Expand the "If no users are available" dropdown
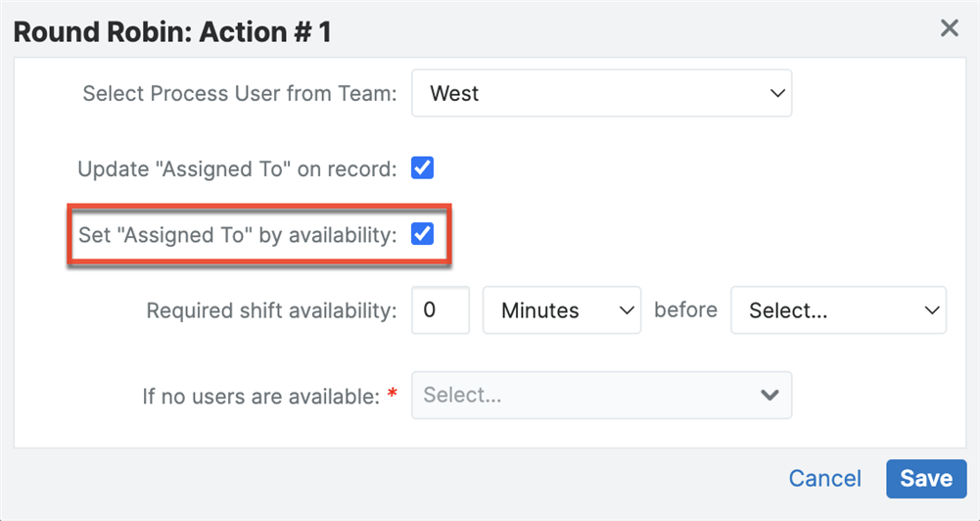The image size is (980, 521). 601,395
